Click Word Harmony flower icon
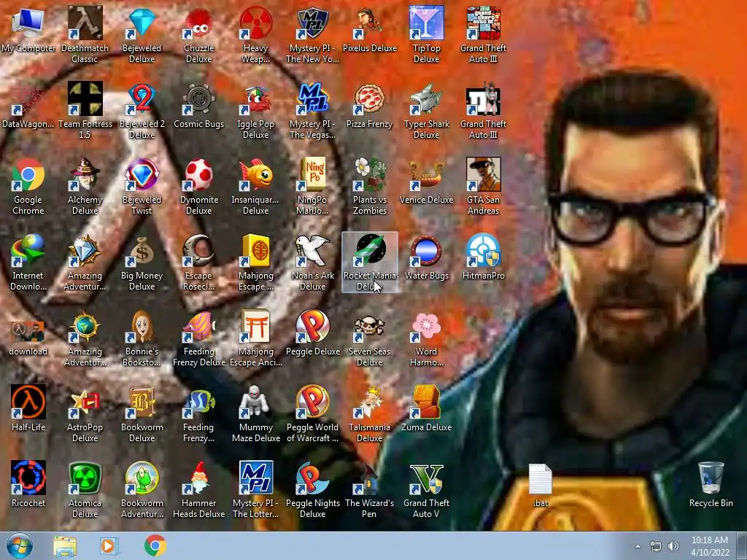The image size is (747, 560). pyautogui.click(x=426, y=326)
